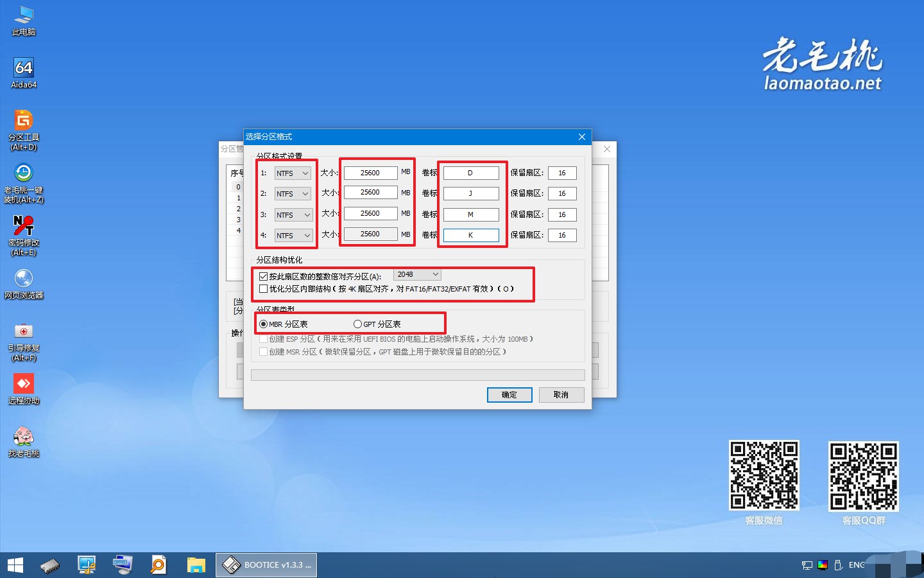Click the color display tray icon
The width and height of the screenshot is (924, 578).
point(823,565)
